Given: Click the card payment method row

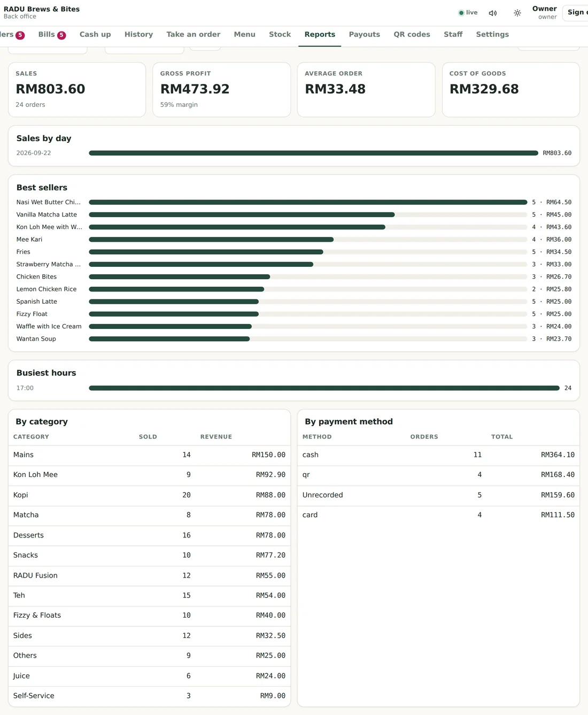Looking at the screenshot, I should pyautogui.click(x=438, y=515).
